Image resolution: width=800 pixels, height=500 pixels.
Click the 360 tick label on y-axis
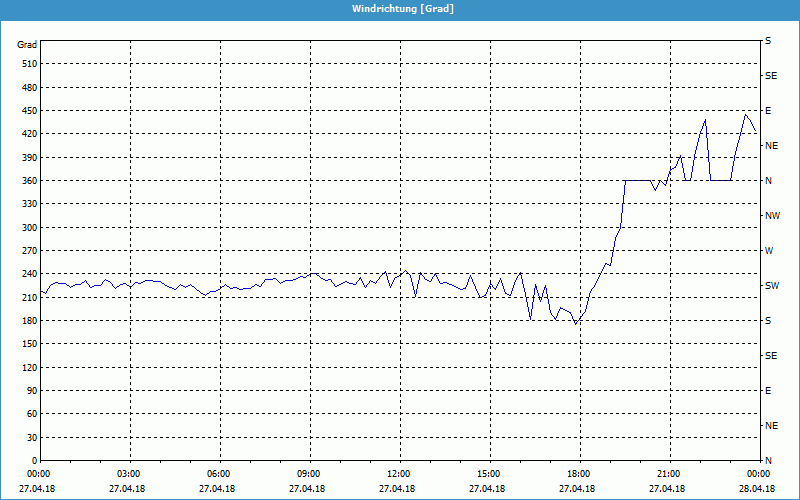[x=28, y=181]
